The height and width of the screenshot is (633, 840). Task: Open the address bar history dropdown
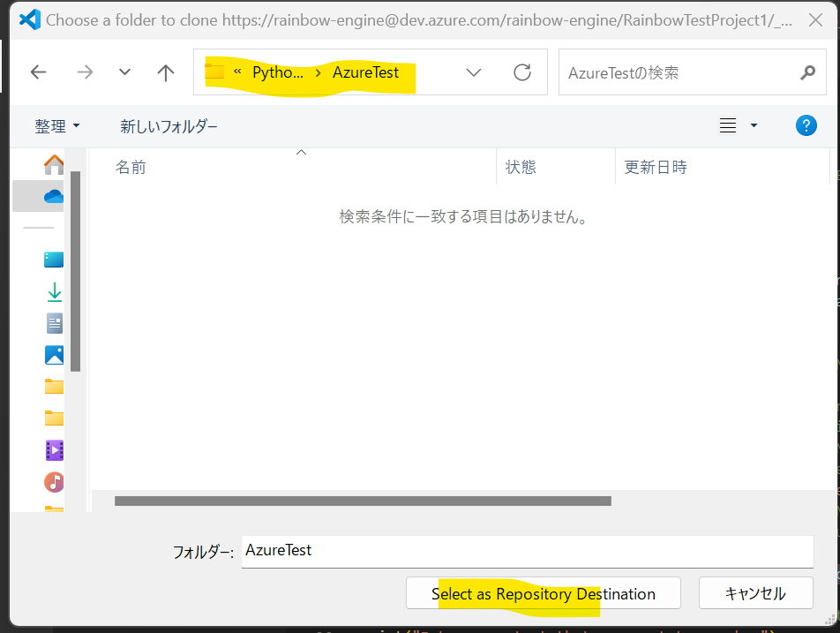474,72
